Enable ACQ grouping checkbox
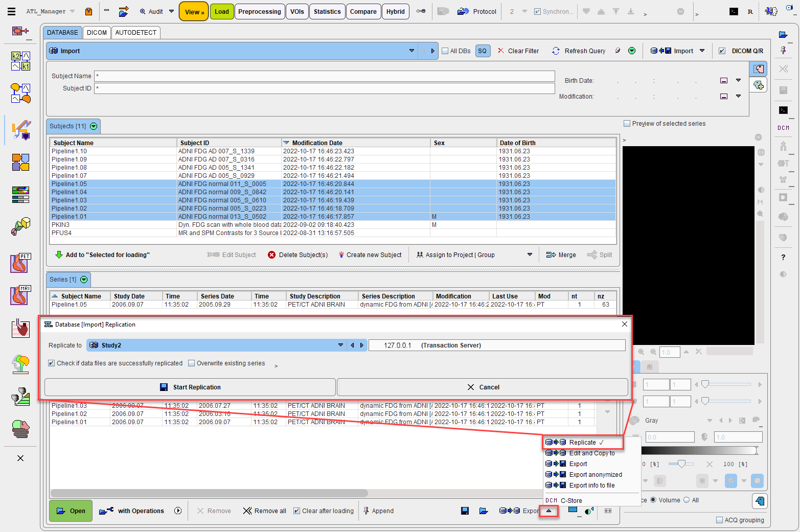The width and height of the screenshot is (800, 532). tap(719, 520)
